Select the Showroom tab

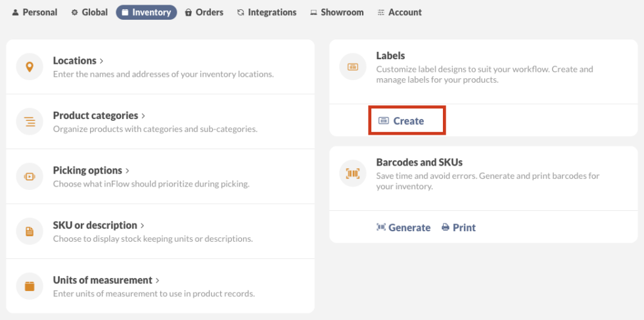pos(337,12)
